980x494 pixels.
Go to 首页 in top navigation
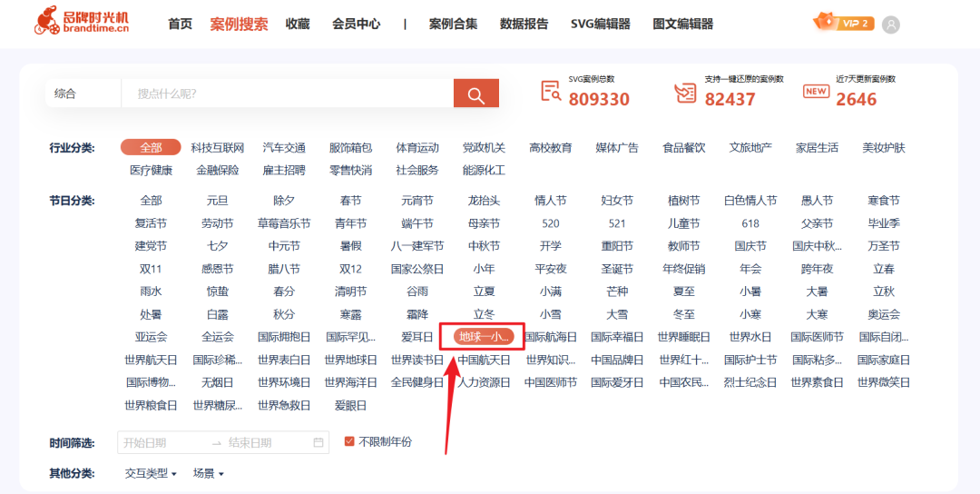180,25
